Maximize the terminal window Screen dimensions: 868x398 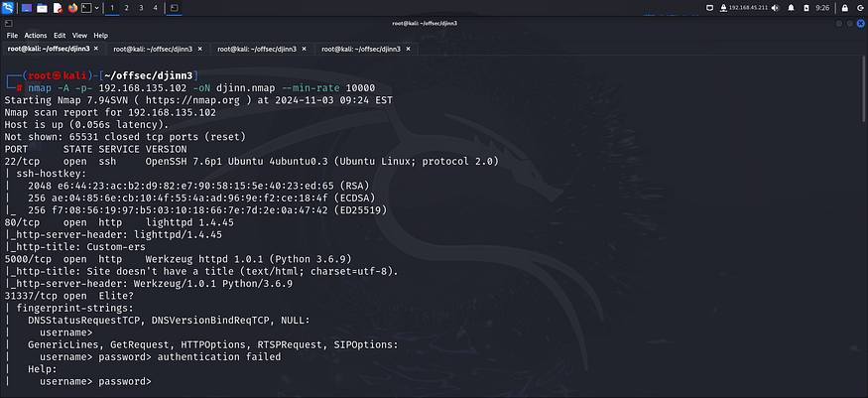pos(850,23)
